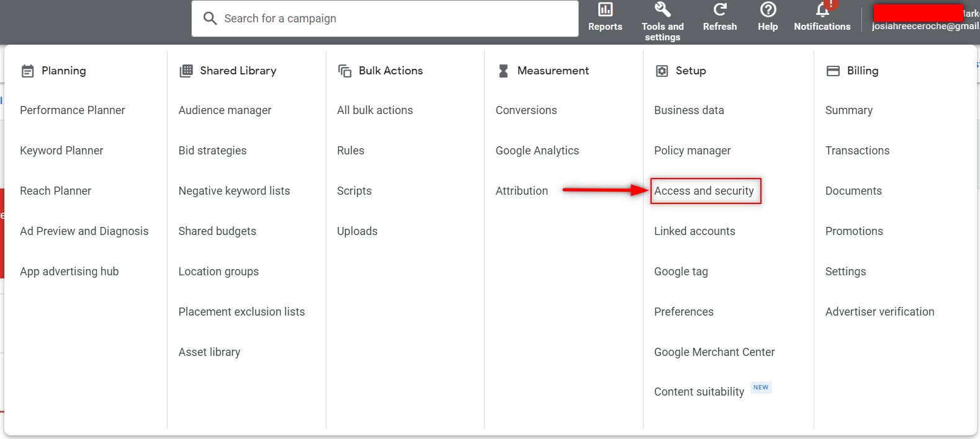Go to App advertising hub
980x439 pixels.
pyautogui.click(x=69, y=272)
